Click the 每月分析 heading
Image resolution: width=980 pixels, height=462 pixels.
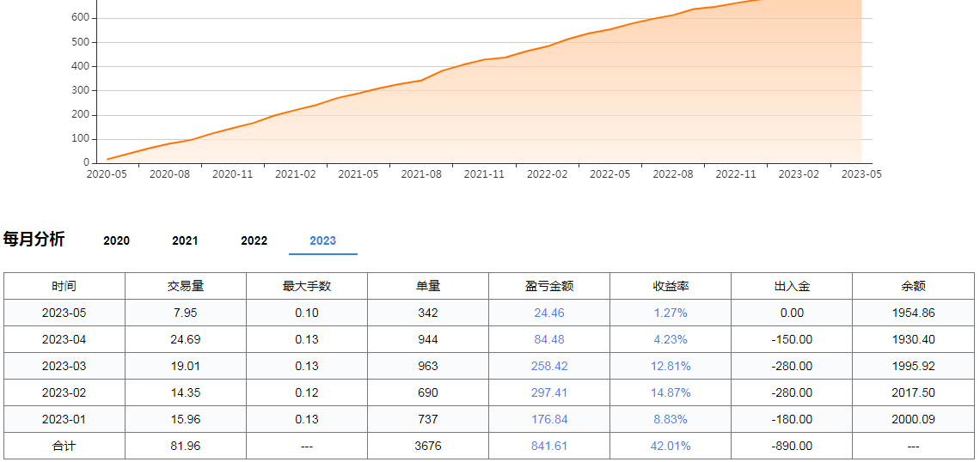[x=34, y=239]
